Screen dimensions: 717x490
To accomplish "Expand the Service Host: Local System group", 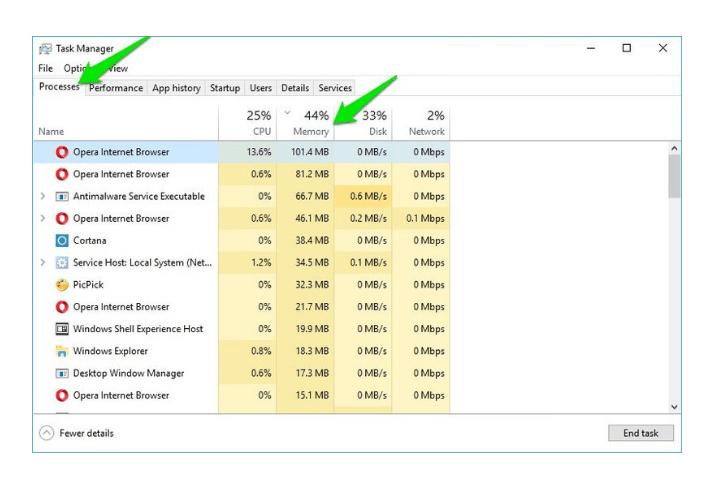I will pos(43,262).
